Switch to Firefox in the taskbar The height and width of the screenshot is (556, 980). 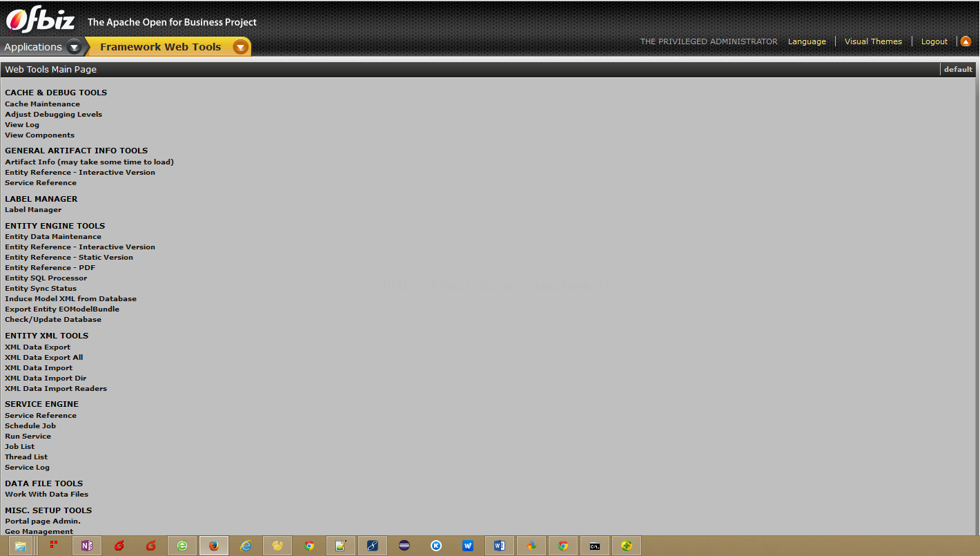pos(214,546)
